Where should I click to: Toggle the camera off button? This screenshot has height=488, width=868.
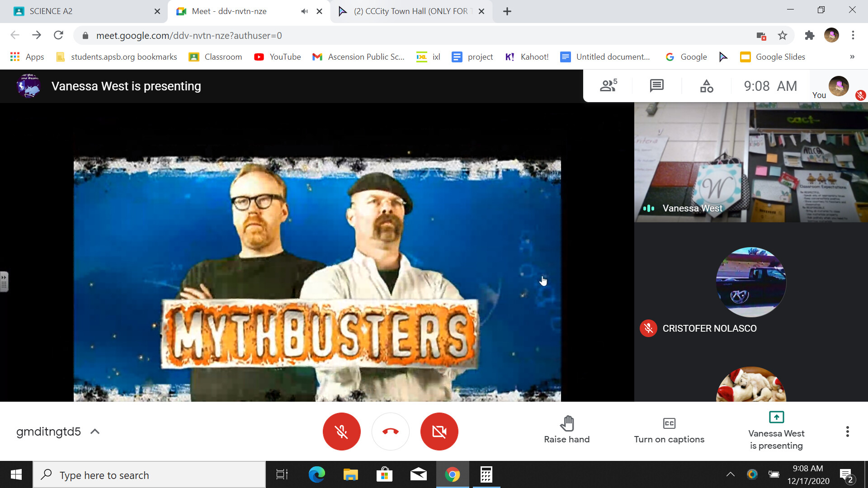click(439, 432)
